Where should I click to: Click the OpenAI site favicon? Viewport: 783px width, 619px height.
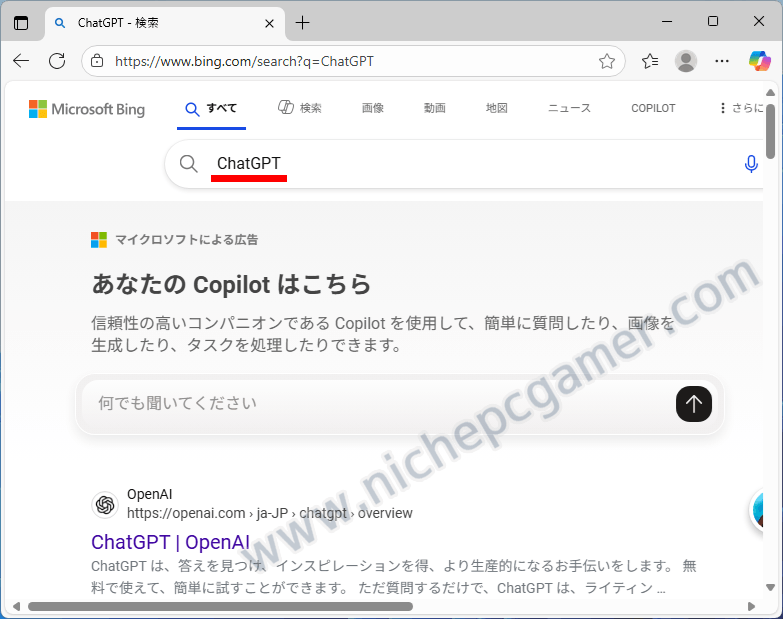pos(105,505)
